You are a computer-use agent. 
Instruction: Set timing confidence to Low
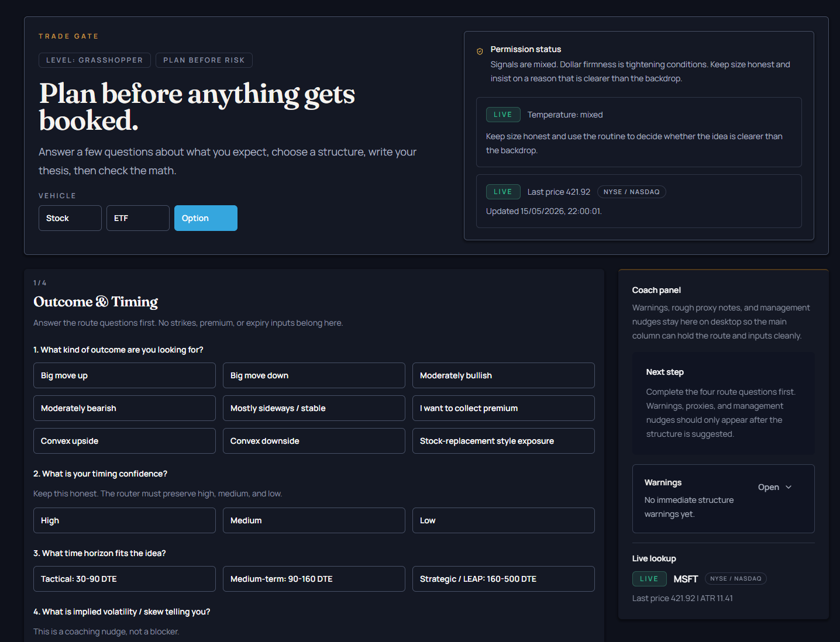[x=504, y=520]
